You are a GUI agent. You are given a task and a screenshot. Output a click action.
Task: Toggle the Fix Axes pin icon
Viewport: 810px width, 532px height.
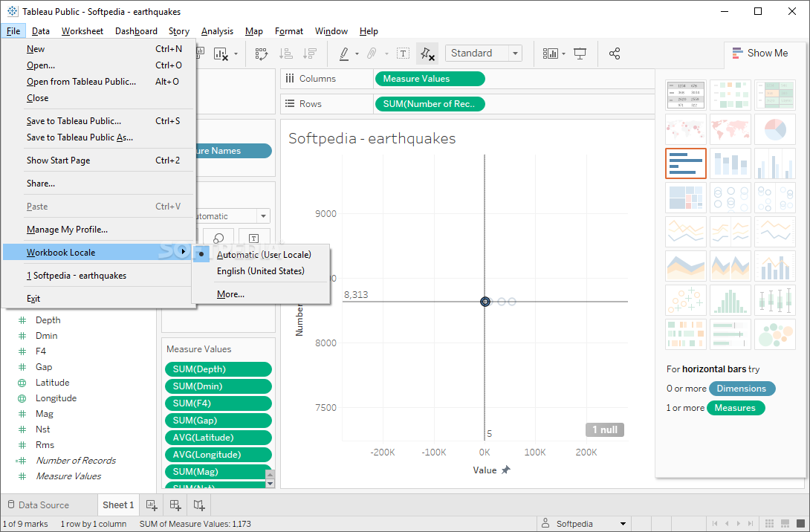[x=427, y=53]
